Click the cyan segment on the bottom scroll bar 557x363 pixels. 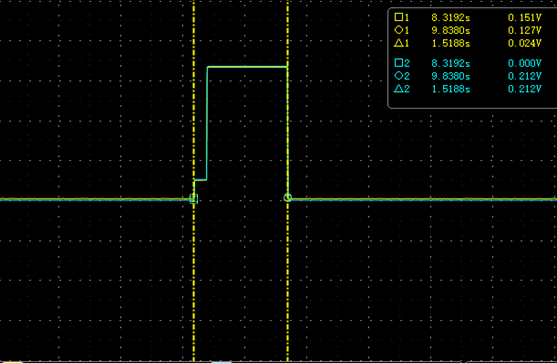[x=221, y=362]
